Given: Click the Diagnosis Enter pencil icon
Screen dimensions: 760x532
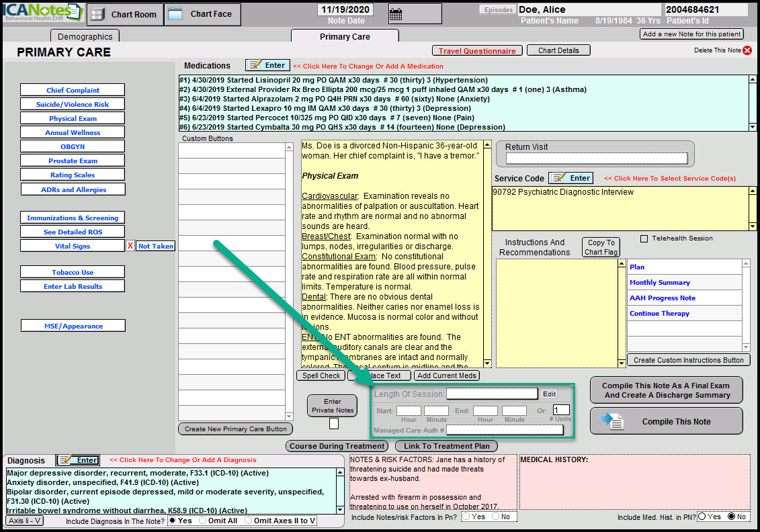Looking at the screenshot, I should click(66, 460).
